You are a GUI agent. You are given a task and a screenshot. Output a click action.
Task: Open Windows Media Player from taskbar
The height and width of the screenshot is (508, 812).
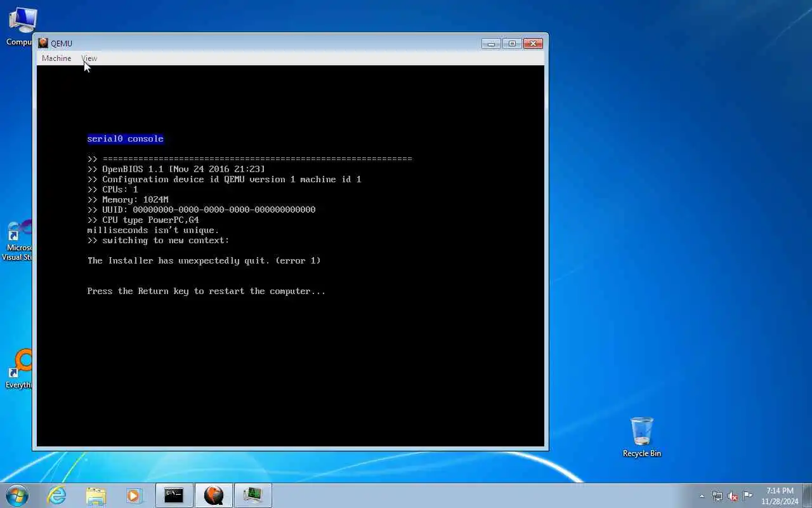tap(134, 495)
